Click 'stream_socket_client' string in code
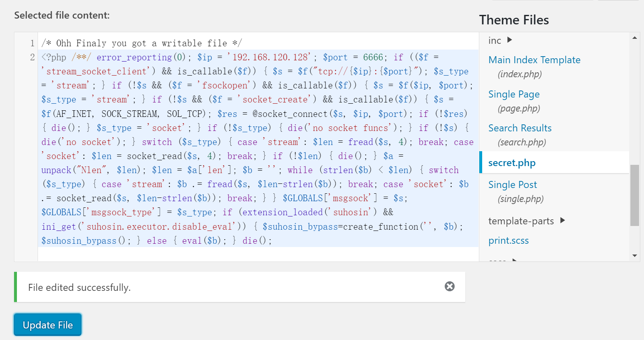The width and height of the screenshot is (644, 340). click(x=96, y=71)
